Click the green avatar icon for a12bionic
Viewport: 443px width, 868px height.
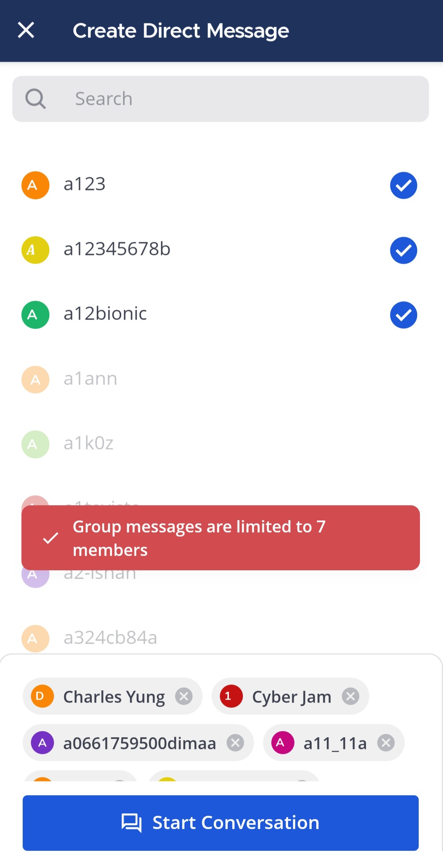tap(35, 314)
